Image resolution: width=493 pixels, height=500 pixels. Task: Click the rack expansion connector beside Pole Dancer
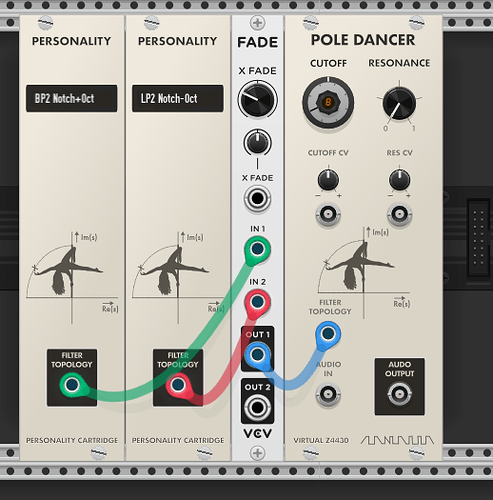[479, 238]
